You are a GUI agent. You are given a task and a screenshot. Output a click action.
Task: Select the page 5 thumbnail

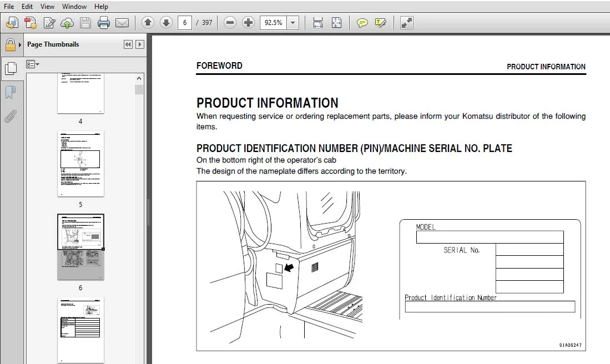(80, 164)
